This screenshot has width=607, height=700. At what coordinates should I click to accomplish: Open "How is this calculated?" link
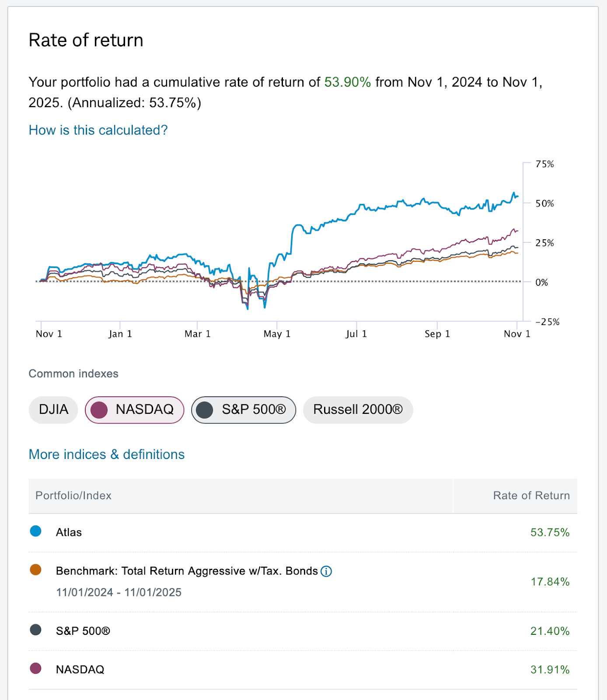coord(98,130)
